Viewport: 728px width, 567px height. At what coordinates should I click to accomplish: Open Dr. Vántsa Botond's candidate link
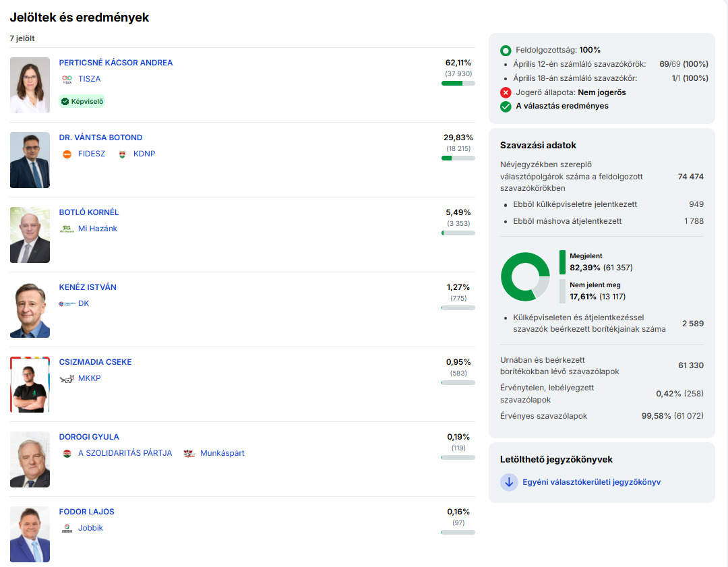100,138
